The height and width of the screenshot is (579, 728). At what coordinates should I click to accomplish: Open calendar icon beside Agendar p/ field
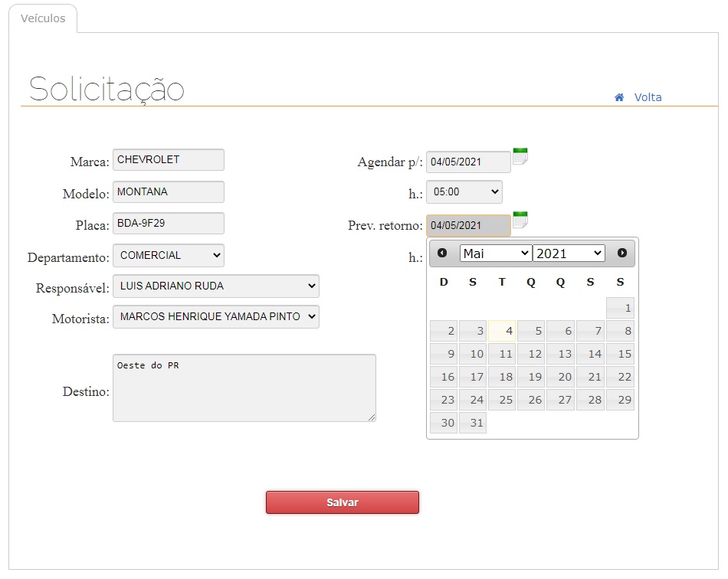[520, 156]
